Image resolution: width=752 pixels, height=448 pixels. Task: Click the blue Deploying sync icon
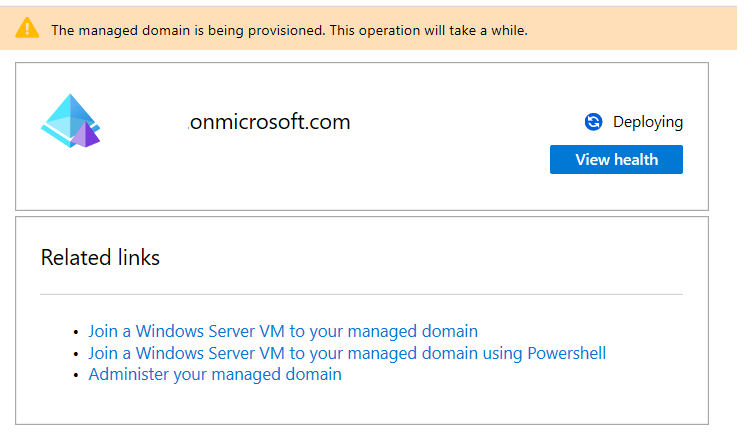click(593, 122)
